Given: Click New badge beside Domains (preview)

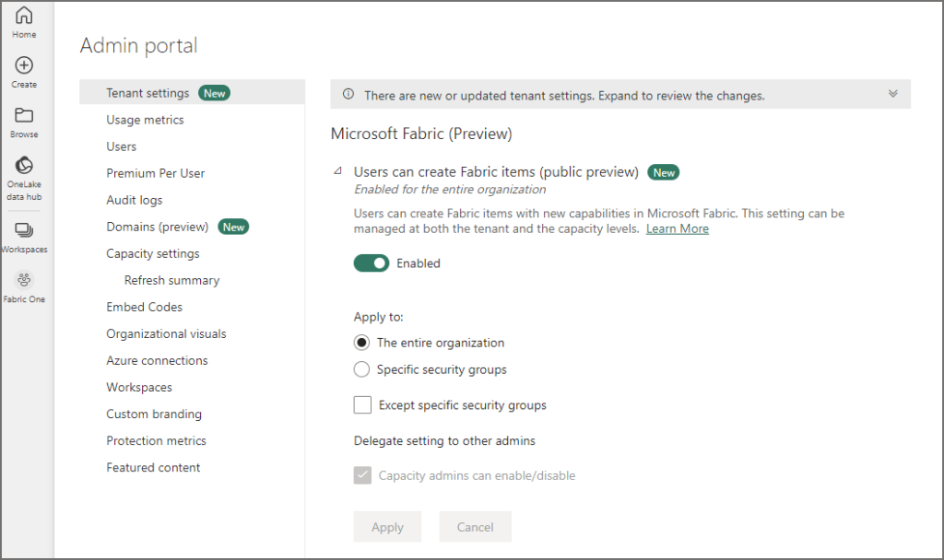Looking at the screenshot, I should click(233, 227).
